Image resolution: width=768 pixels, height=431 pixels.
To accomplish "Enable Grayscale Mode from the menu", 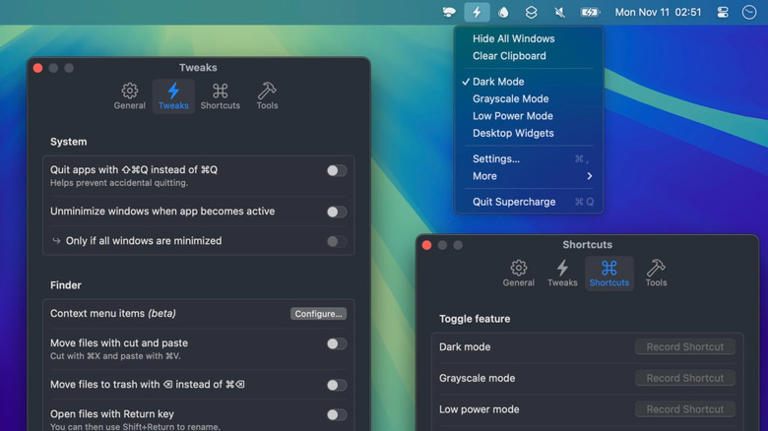I will pyautogui.click(x=529, y=98).
